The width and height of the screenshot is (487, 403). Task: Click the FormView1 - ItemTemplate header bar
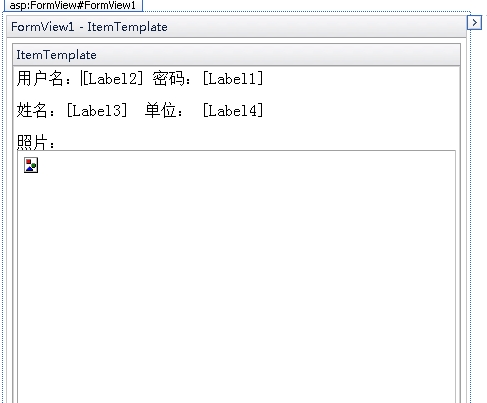click(x=236, y=27)
